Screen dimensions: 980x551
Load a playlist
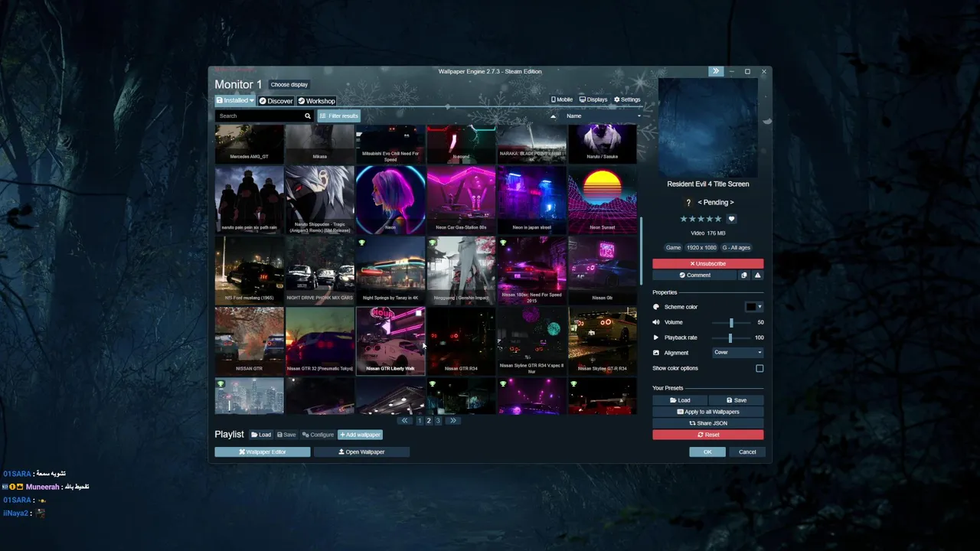point(261,435)
